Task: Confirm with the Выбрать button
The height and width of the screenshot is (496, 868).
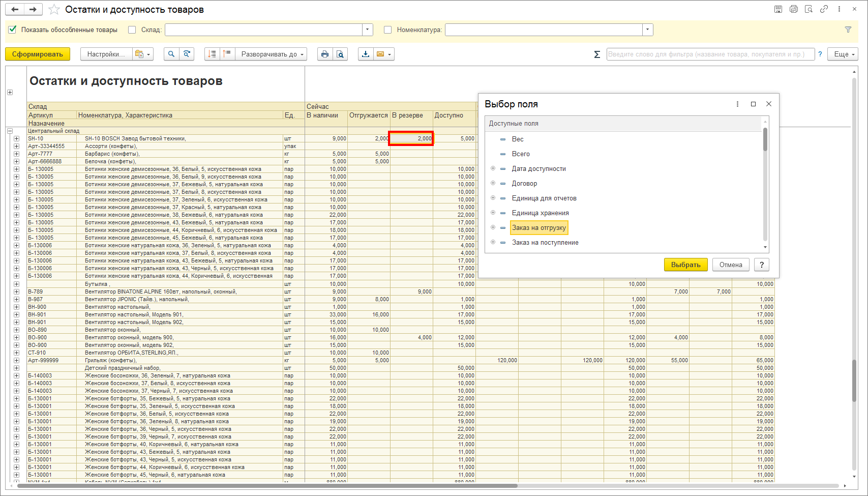Action: [x=685, y=265]
